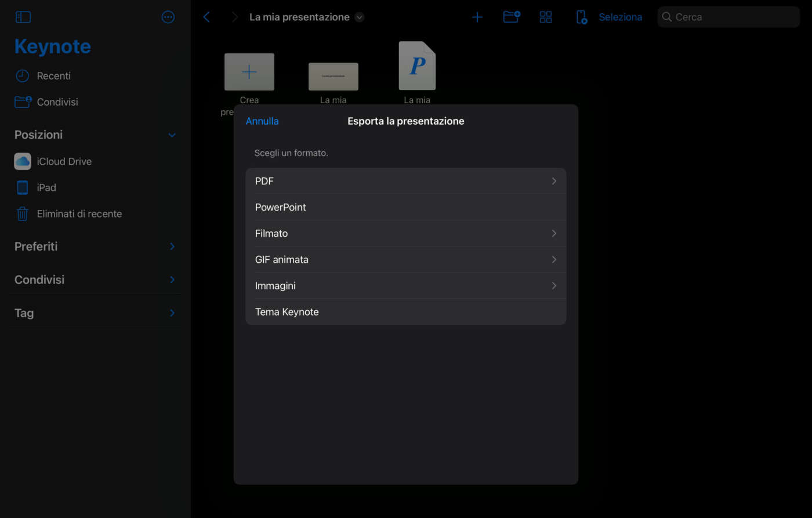
Task: Open the PowerPoint file with P icon
Action: click(417, 66)
